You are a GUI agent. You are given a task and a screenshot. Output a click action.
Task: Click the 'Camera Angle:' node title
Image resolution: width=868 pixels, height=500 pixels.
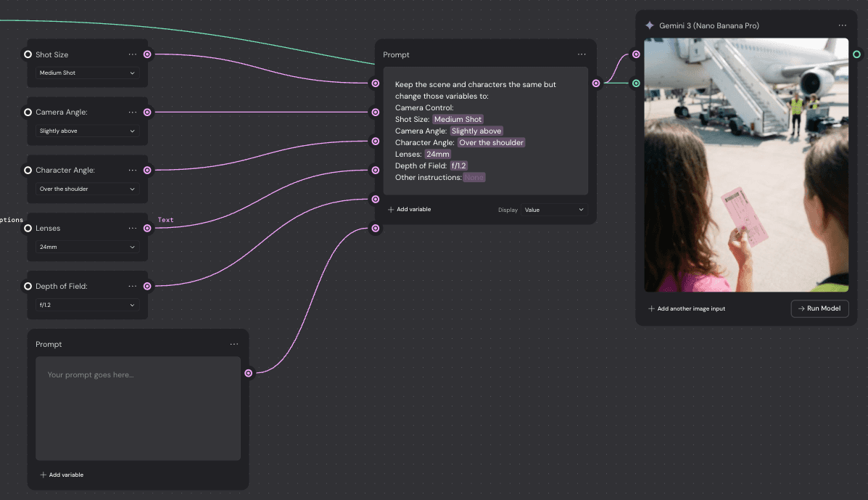(62, 112)
